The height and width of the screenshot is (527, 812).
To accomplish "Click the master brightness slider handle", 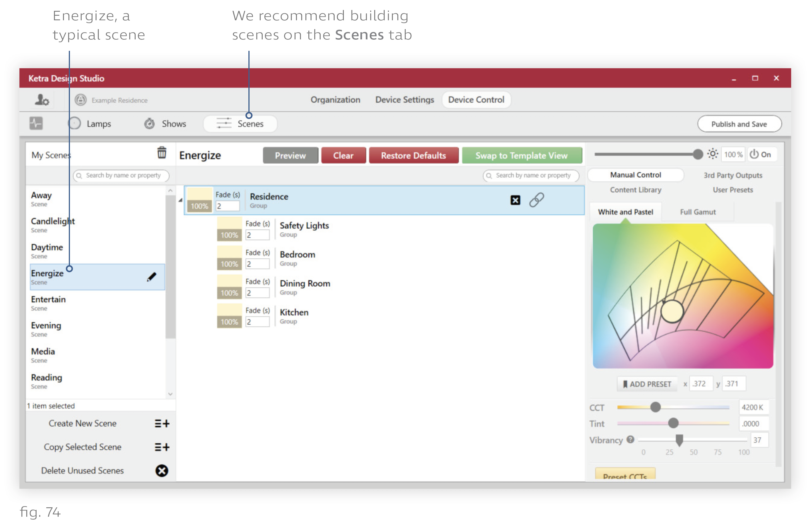I will (698, 154).
